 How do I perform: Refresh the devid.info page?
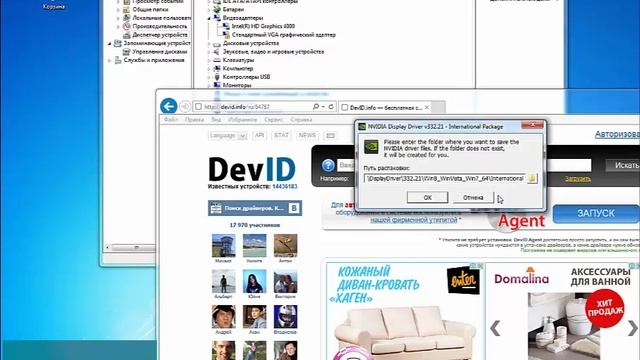tap(331, 107)
